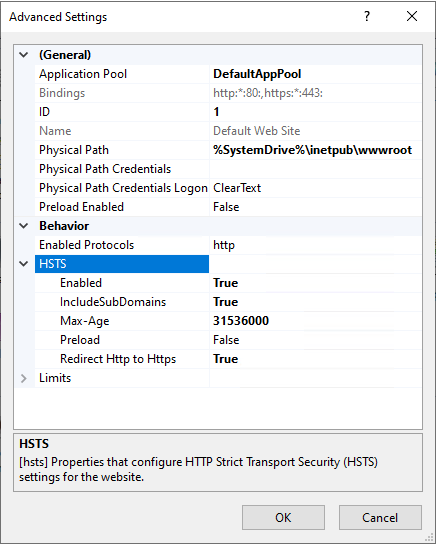436x544 pixels.
Task: Click the DefaultAppPool value
Action: [x=257, y=74]
